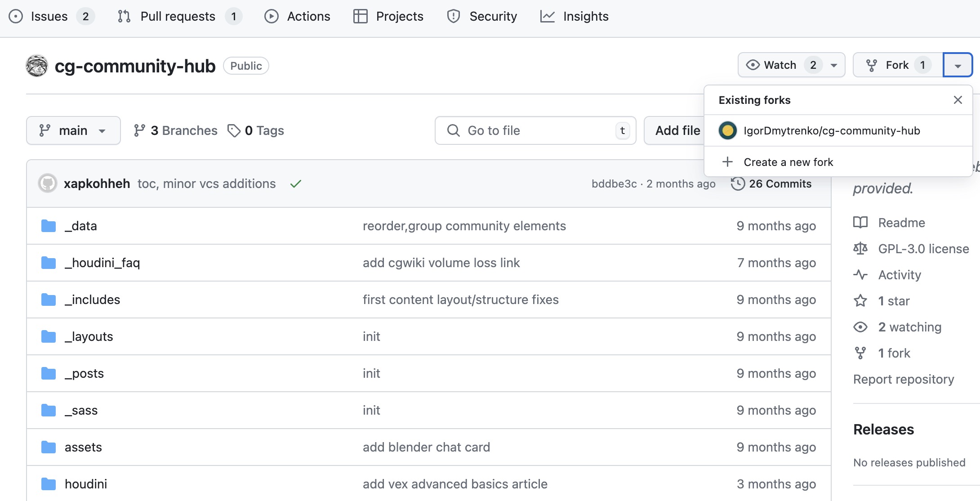Open the Pull requests tab

(179, 16)
